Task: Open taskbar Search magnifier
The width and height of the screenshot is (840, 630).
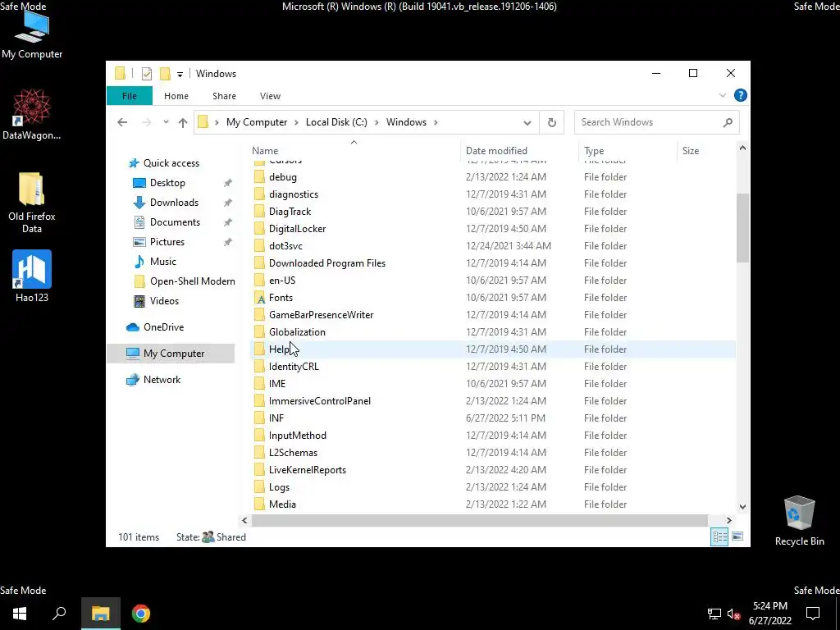Action: click(x=59, y=614)
